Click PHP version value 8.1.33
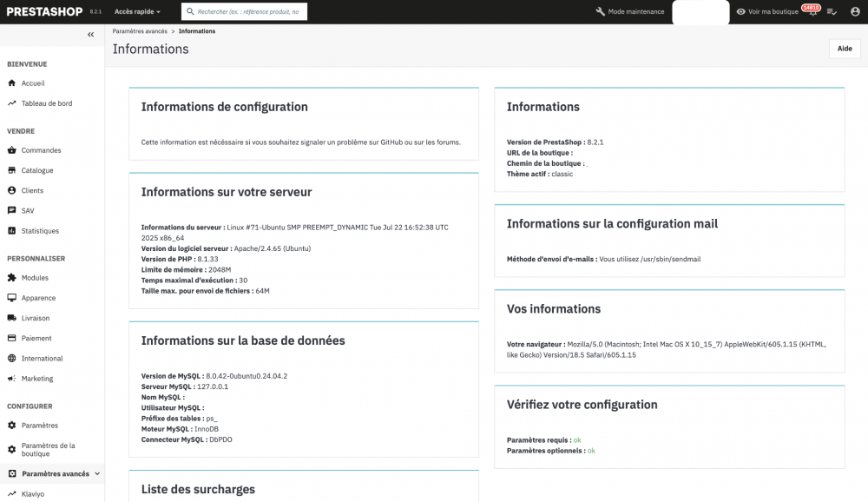 point(207,259)
